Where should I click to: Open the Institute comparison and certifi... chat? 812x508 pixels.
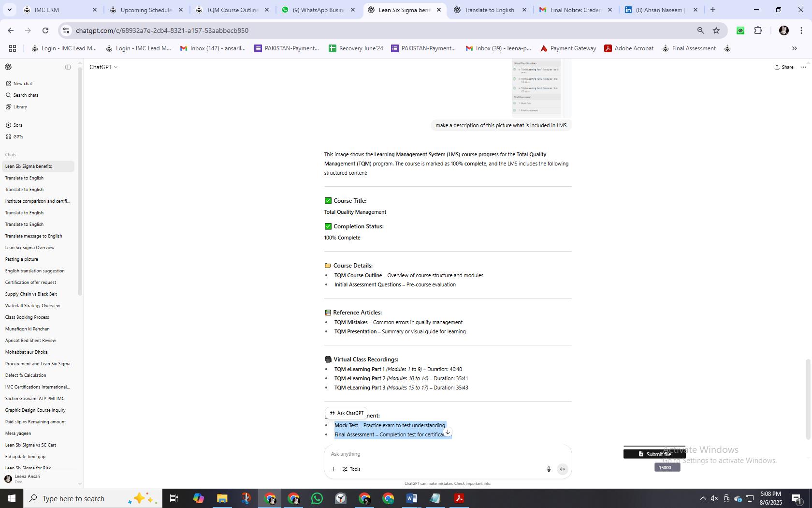click(x=37, y=201)
